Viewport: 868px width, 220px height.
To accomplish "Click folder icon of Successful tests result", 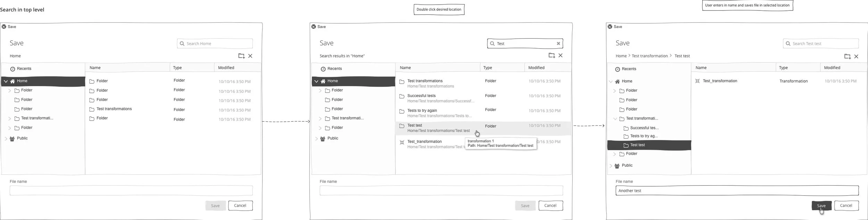I will point(402,96).
